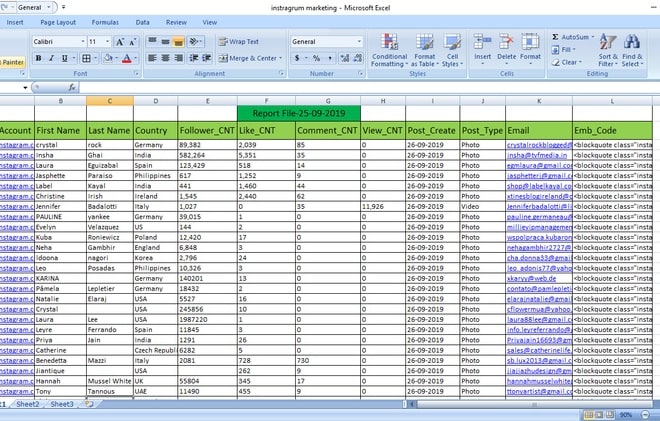Open email link xkaryy@web.de
Screen dimensions: 660x421
point(531,278)
